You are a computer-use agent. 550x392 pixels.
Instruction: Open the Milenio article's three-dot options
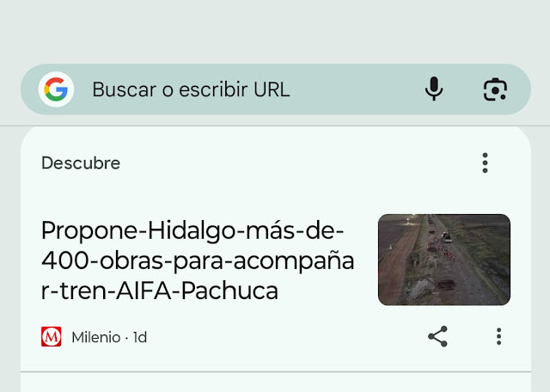[498, 336]
